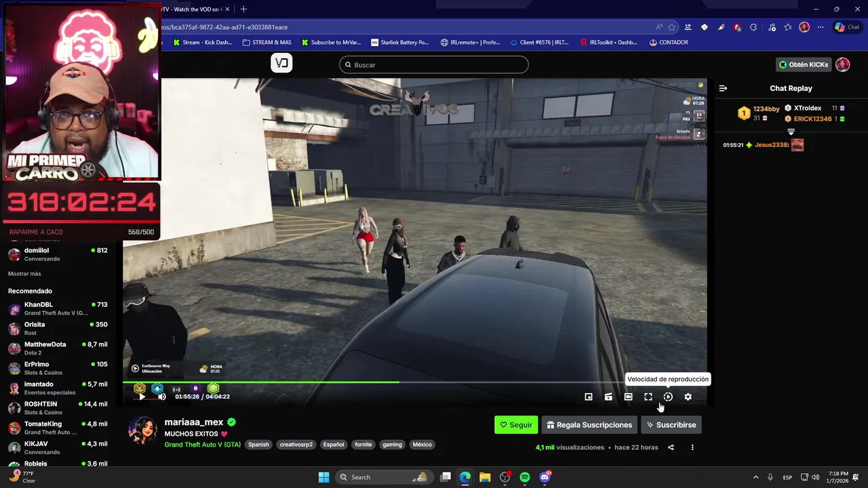
Task: Open KhanDBL recommended channel
Action: click(58, 308)
